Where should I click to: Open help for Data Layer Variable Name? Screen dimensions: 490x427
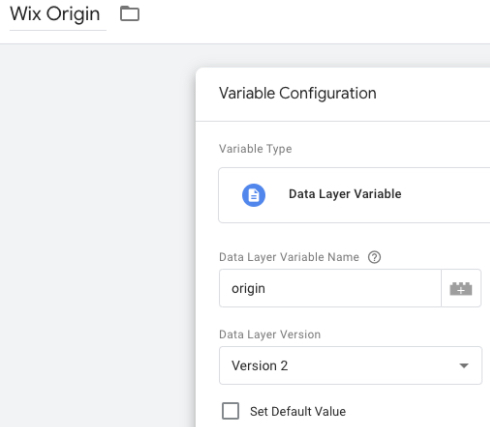[374, 257]
